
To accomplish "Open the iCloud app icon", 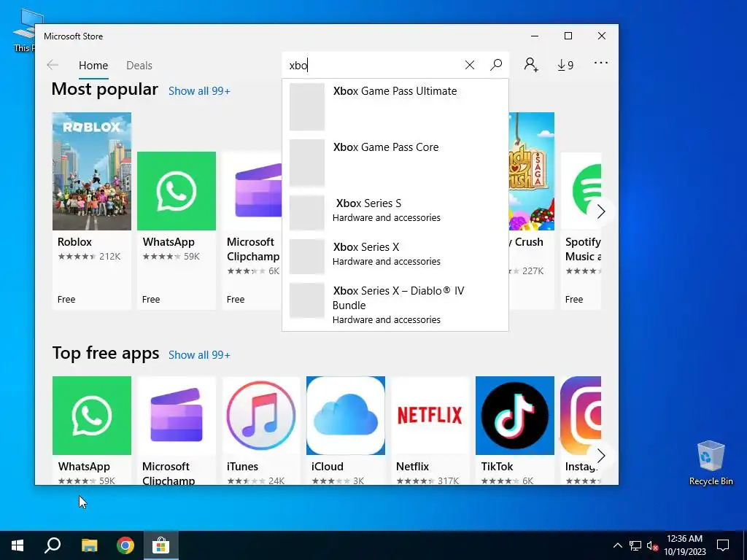I will pyautogui.click(x=345, y=415).
